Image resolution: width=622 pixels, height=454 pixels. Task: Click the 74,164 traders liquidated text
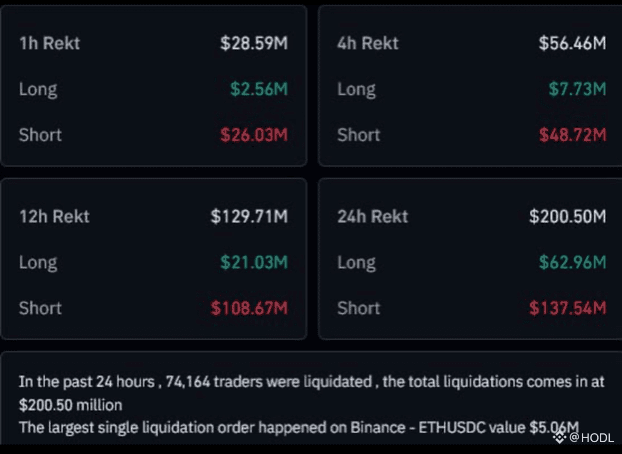tap(269, 382)
